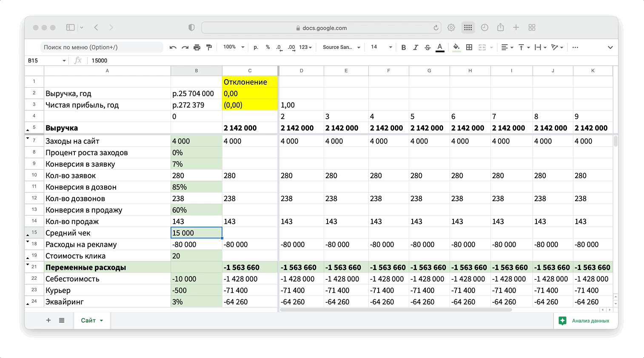Click the print icon
The height and width of the screenshot is (358, 644).
[x=197, y=47]
